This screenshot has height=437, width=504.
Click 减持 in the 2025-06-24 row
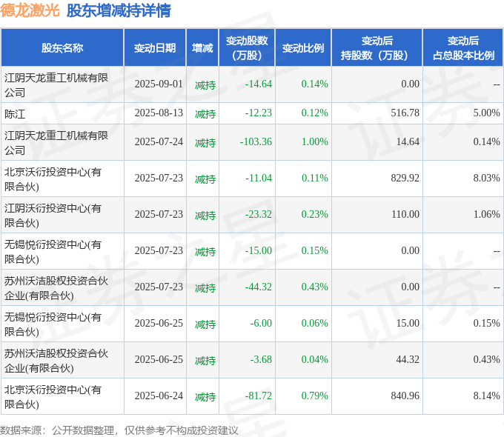(205, 397)
